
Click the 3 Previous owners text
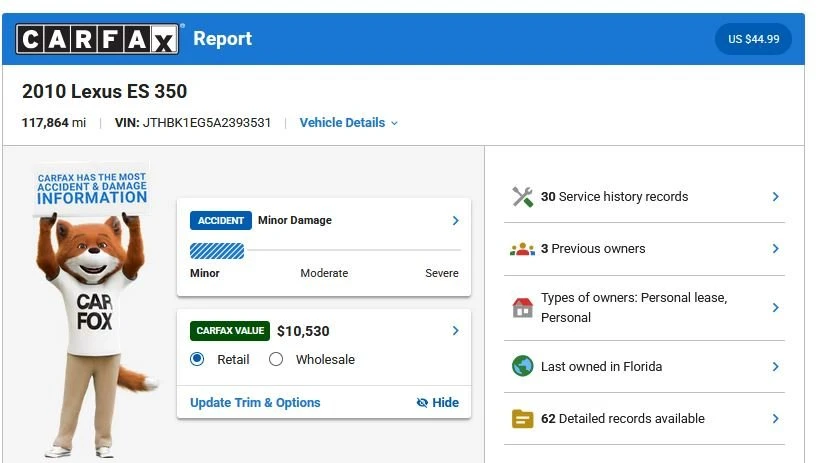(593, 249)
